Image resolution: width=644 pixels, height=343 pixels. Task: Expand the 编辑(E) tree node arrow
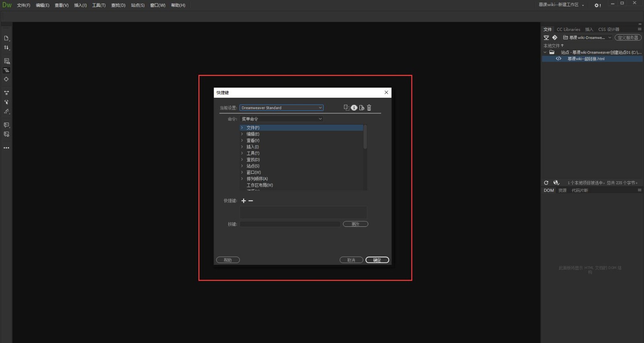(242, 134)
